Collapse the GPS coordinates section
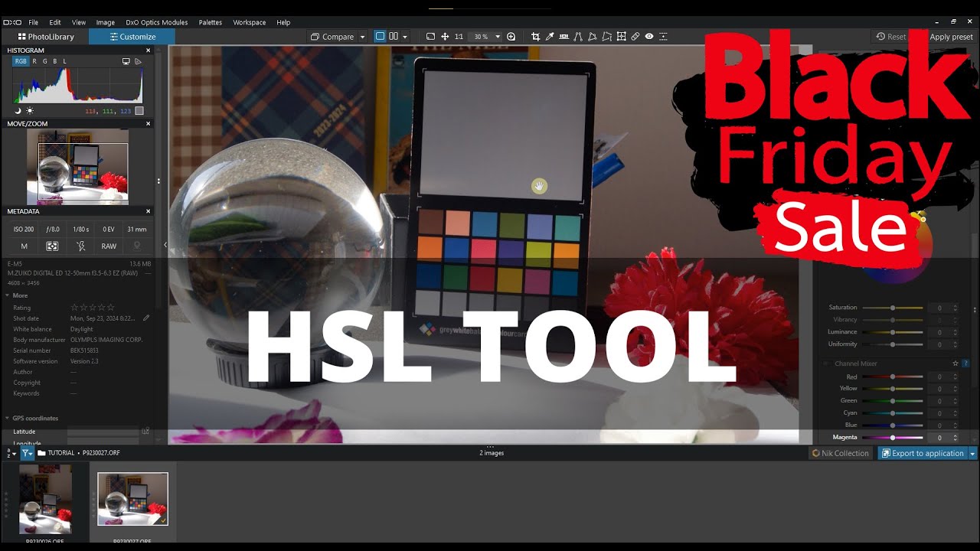The image size is (980, 551). [8, 418]
